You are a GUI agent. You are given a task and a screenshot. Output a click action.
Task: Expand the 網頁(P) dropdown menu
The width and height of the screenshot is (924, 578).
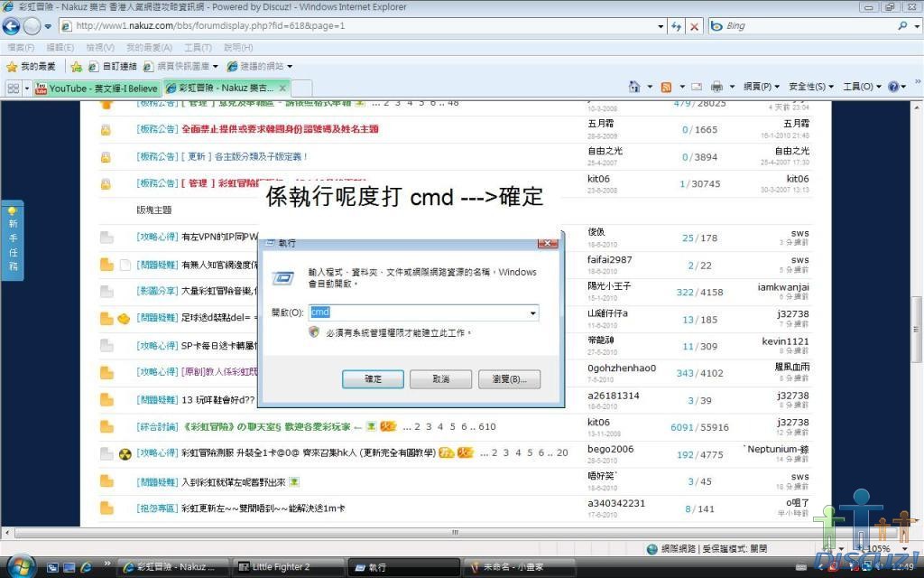point(761,87)
